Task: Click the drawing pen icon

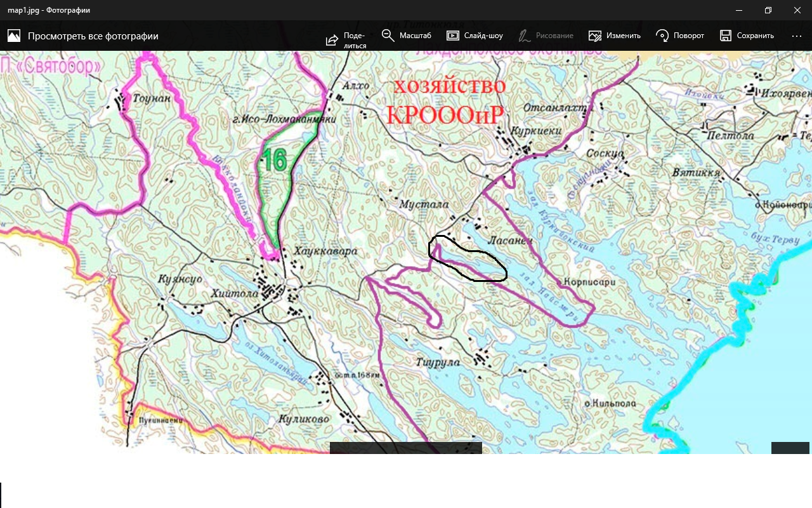Action: point(525,36)
